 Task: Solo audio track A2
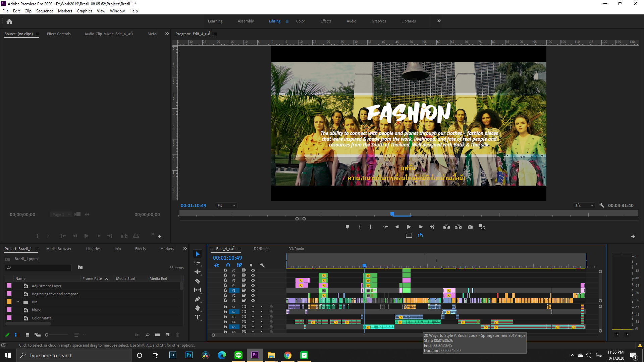[262, 312]
